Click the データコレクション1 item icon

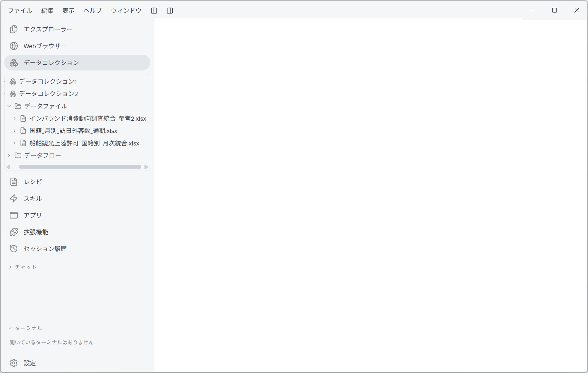point(13,81)
